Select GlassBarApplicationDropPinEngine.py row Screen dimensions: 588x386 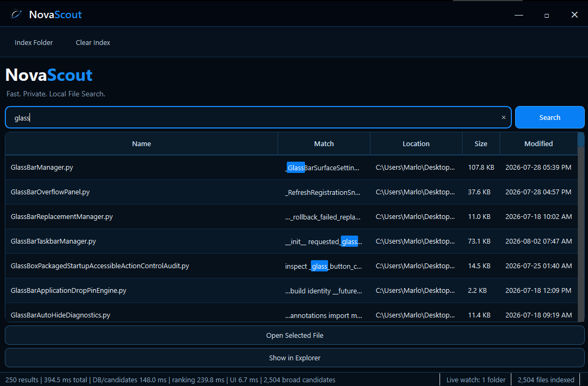[292, 291]
